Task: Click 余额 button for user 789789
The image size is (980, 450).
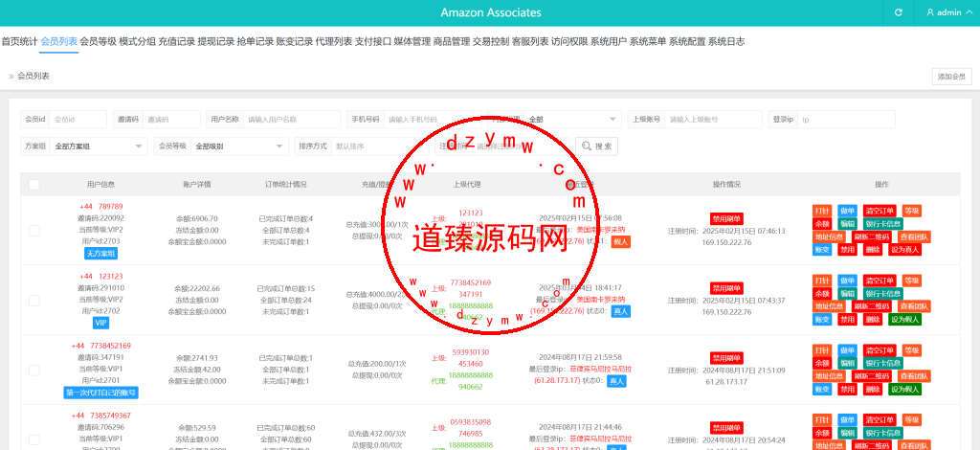Action: tap(822, 224)
